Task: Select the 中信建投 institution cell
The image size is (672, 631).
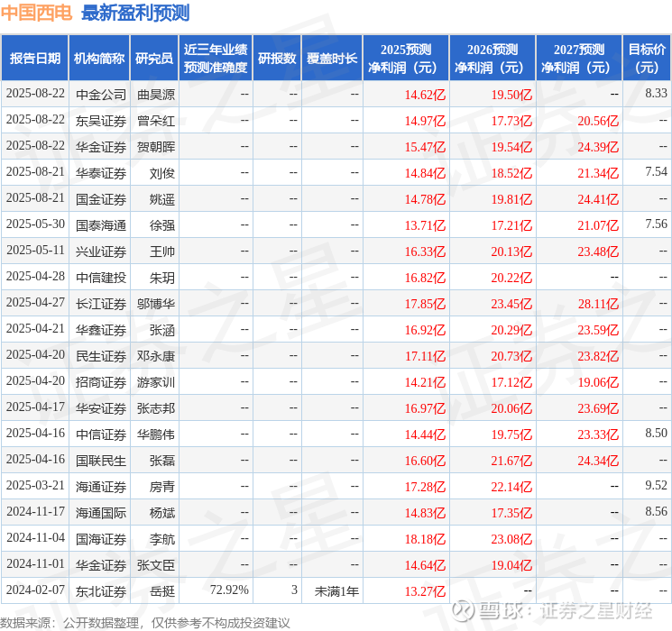Action: (101, 278)
